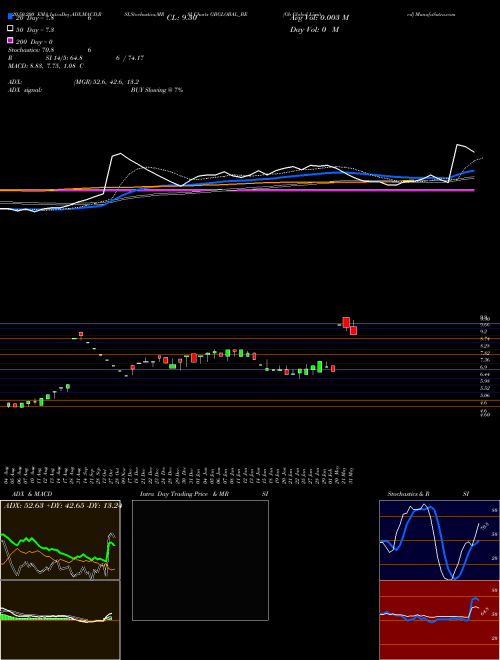Viewport: 500px width, 660px height.
Task: Click the MACD histogram chart panel
Action: pyautogui.click(x=60, y=620)
